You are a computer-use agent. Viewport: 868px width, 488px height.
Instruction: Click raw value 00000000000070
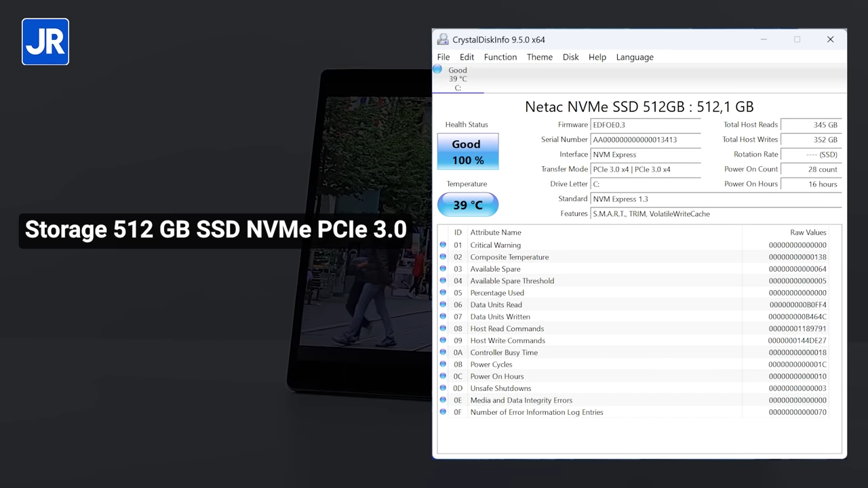(x=797, y=412)
